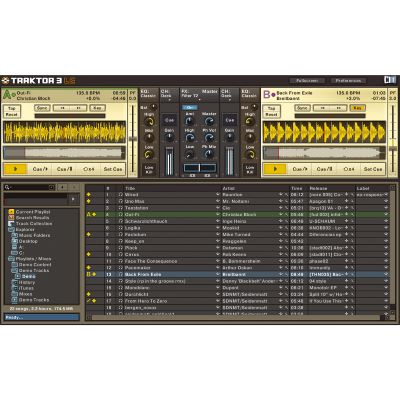Screen dimensions: 400x400
Task: Adjust the Deck B Bal knob
Action: [255, 107]
